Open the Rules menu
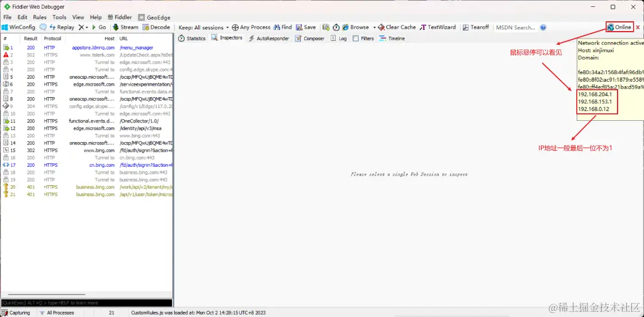 40,17
